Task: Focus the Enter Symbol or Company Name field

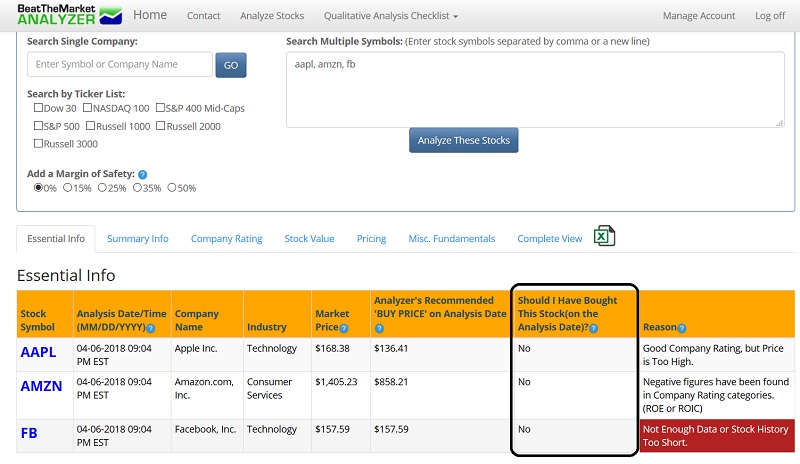Action: point(120,64)
